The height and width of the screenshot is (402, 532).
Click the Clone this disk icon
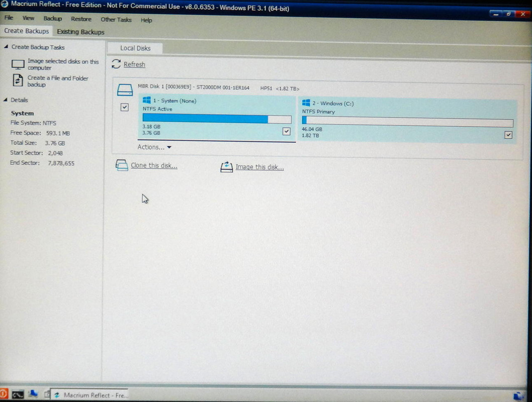[x=122, y=165]
